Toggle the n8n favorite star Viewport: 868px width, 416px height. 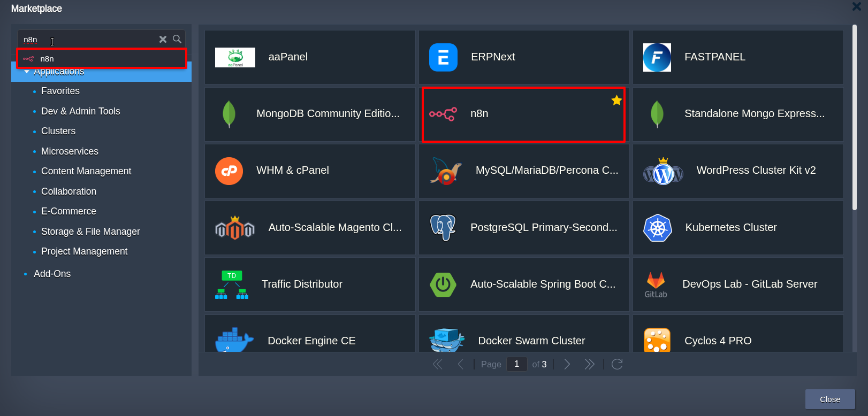pyautogui.click(x=616, y=101)
